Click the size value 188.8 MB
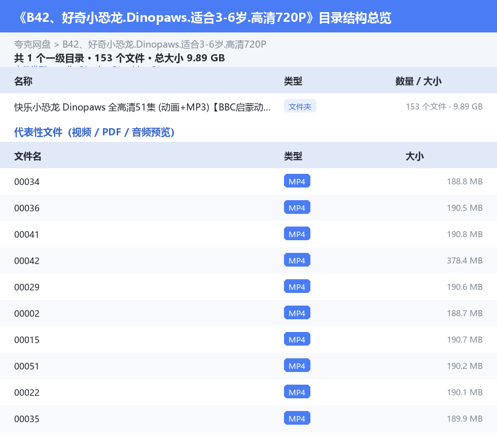 coord(465,181)
